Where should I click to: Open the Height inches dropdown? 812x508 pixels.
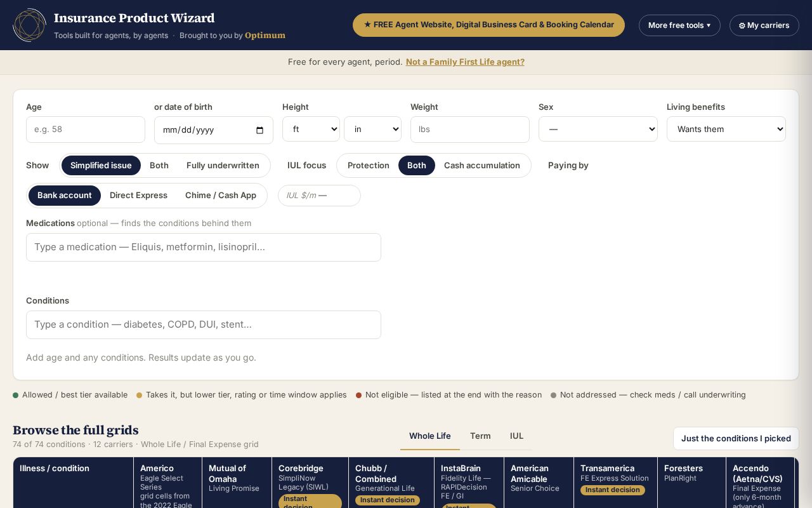click(372, 129)
